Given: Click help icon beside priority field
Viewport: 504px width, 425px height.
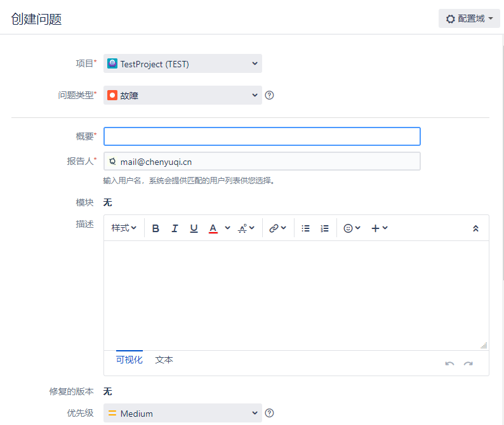Looking at the screenshot, I should tap(269, 414).
